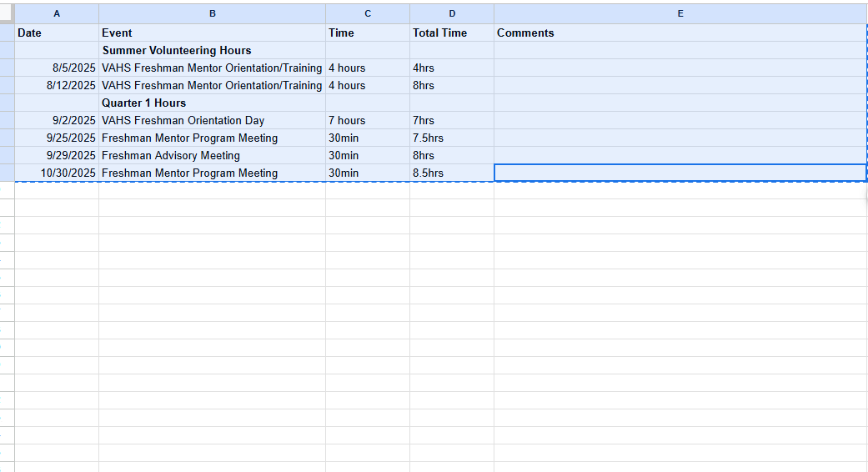Click '30min' in the 10/30/2025 row
Image resolution: width=868 pixels, height=472 pixels.
pos(368,173)
